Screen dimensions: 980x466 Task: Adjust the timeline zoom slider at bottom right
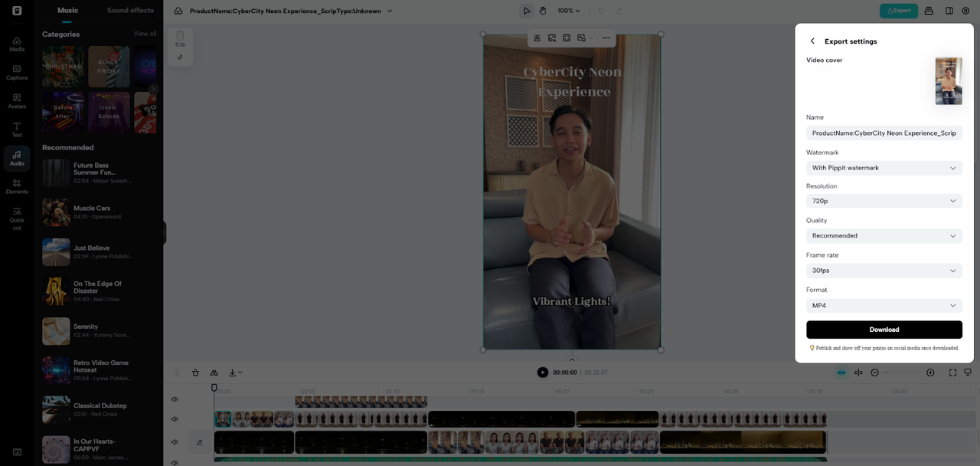[903, 372]
